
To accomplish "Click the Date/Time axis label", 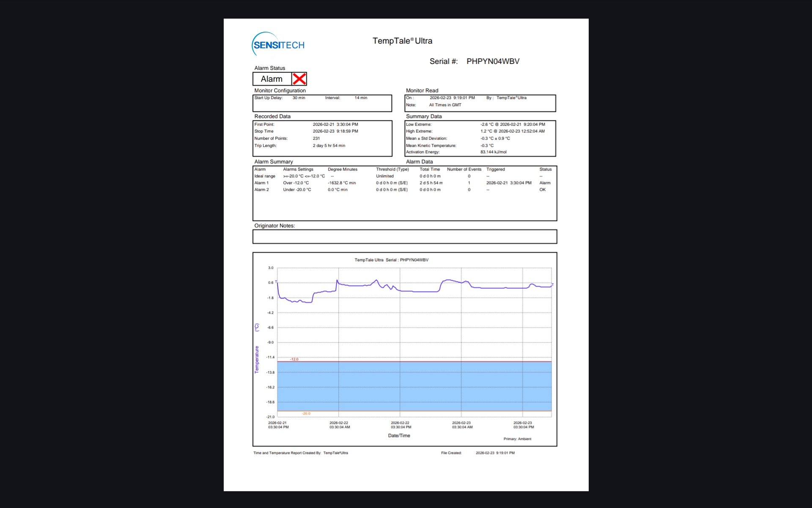I will 399,436.
